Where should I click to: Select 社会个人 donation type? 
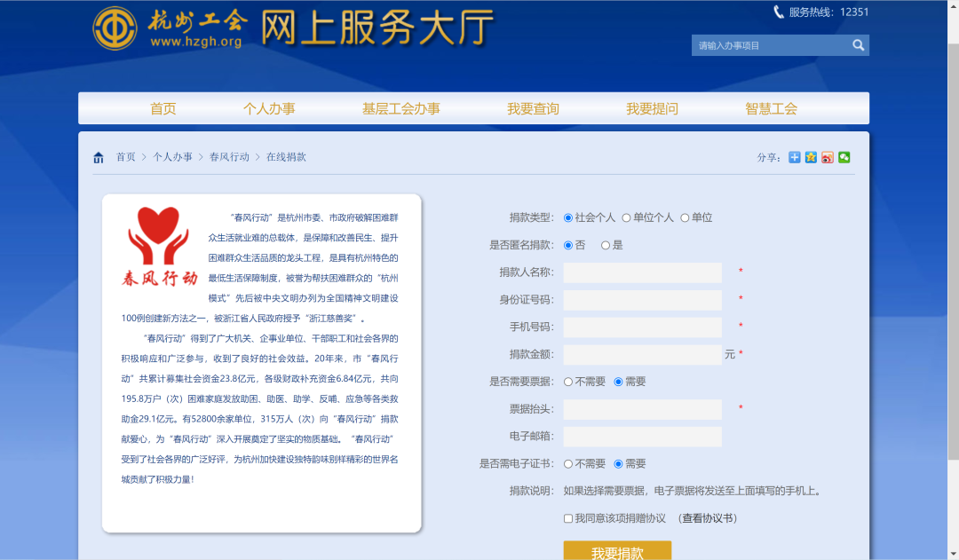(x=568, y=217)
